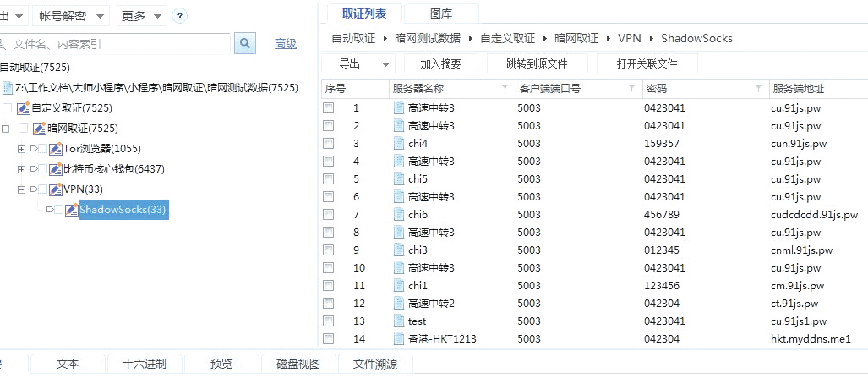Click the file icon of the Z:\ path row
Screen dimensions: 868x384
pyautogui.click(x=8, y=88)
